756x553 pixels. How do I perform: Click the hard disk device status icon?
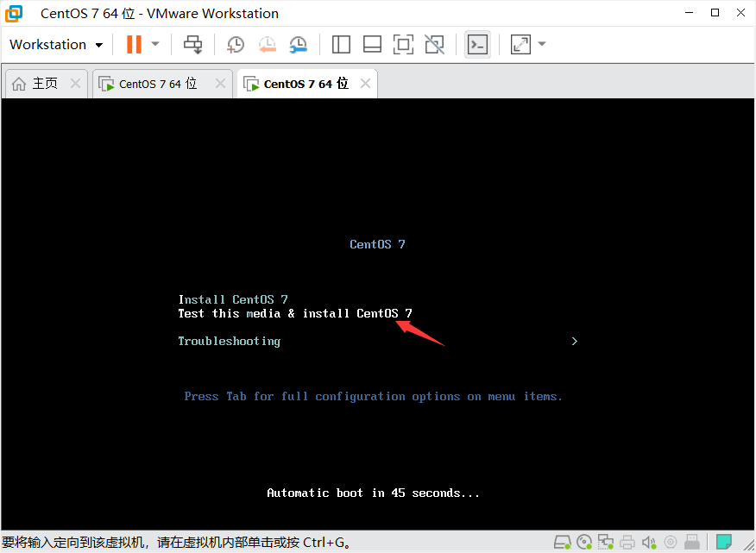click(x=562, y=542)
